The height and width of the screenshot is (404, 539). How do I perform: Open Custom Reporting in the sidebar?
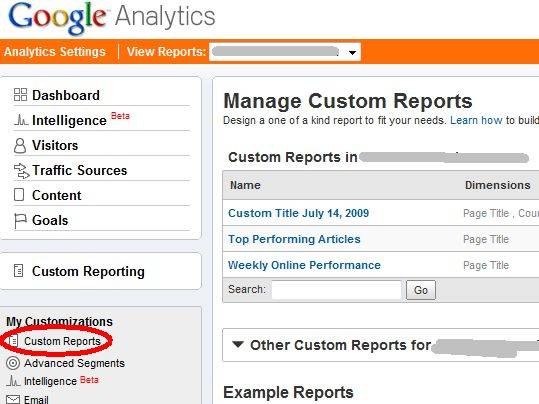[88, 271]
